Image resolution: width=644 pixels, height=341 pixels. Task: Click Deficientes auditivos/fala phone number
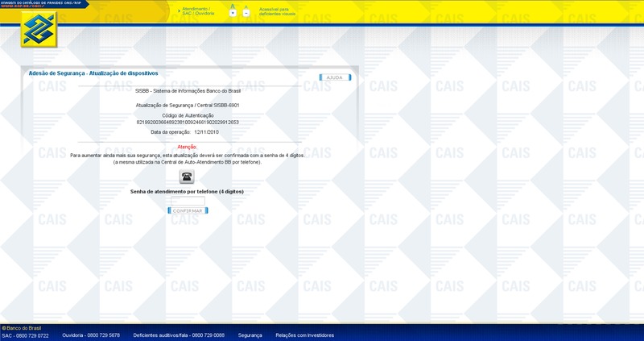coord(179,335)
